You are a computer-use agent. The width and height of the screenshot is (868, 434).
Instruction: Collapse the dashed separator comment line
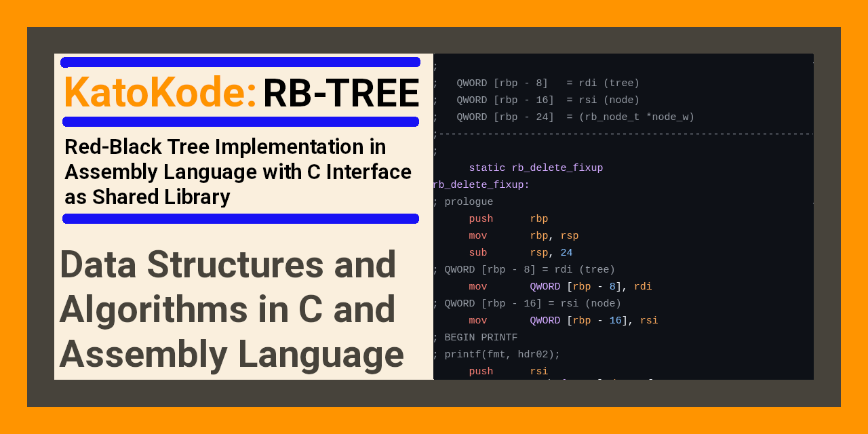click(620, 134)
